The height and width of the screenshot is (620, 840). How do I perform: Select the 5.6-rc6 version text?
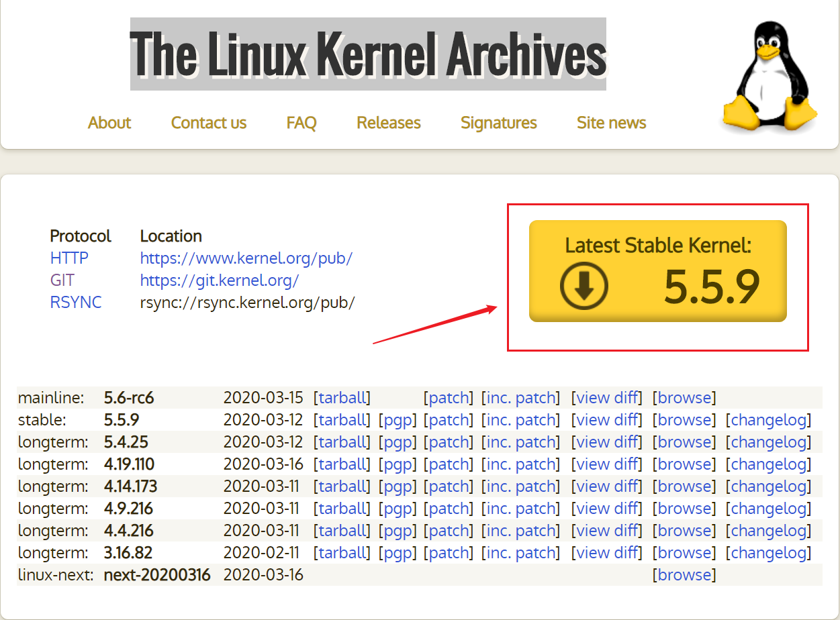129,398
